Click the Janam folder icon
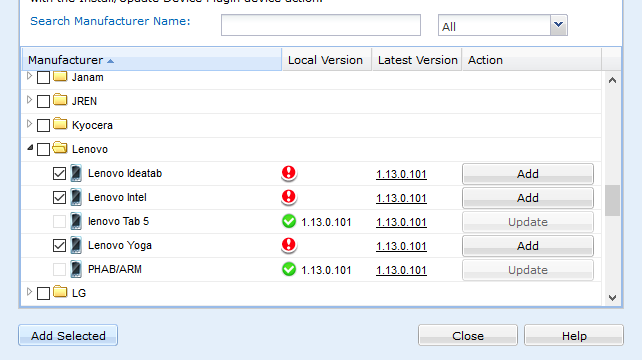 click(60, 76)
